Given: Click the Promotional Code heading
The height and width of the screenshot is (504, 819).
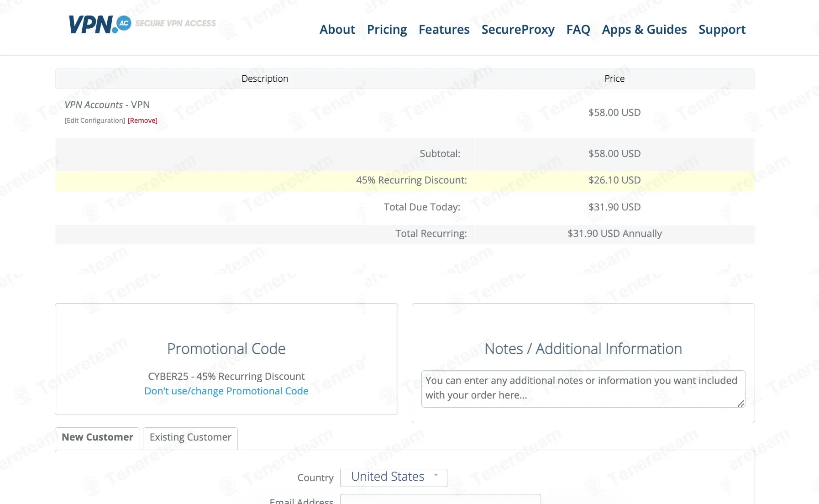Looking at the screenshot, I should (x=226, y=349).
